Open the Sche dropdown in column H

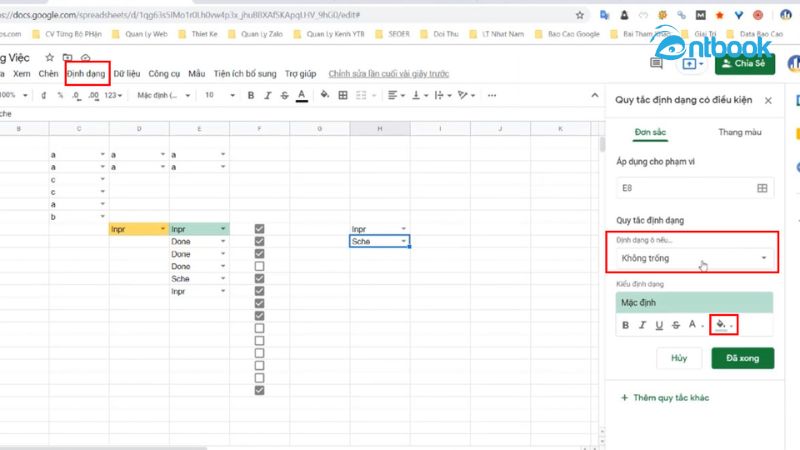403,242
